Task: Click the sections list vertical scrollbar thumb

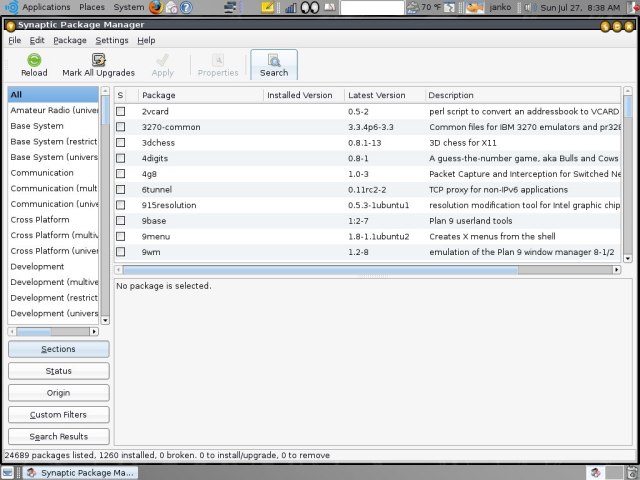Action: click(x=105, y=110)
